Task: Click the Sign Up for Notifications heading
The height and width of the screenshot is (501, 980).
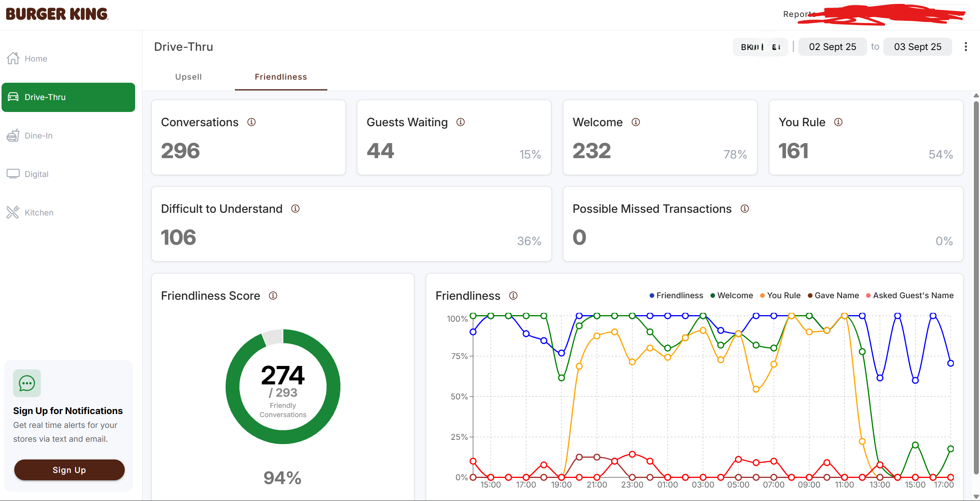Action: [x=68, y=411]
